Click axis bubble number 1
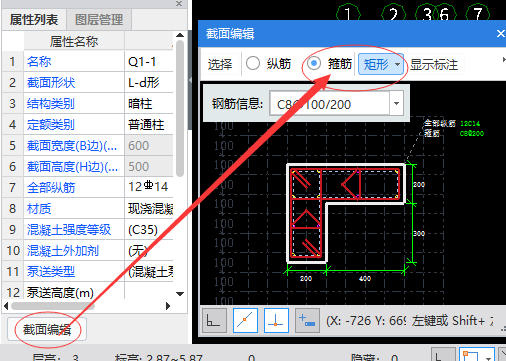 pyautogui.click(x=348, y=14)
